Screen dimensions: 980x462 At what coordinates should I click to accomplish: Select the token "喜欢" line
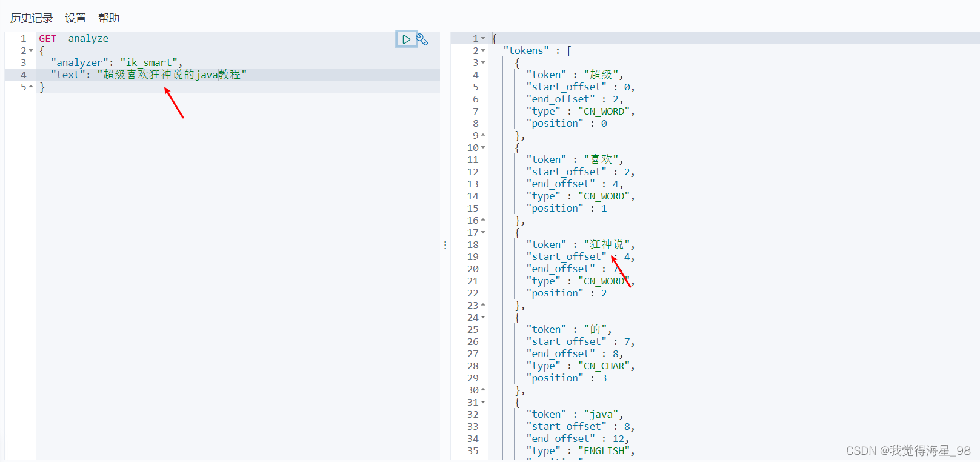[575, 160]
